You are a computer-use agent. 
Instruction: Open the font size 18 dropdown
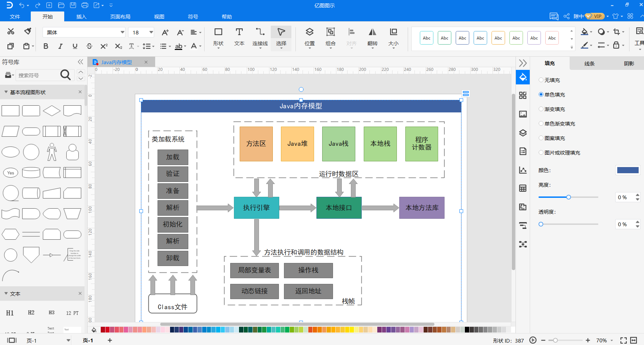(151, 32)
